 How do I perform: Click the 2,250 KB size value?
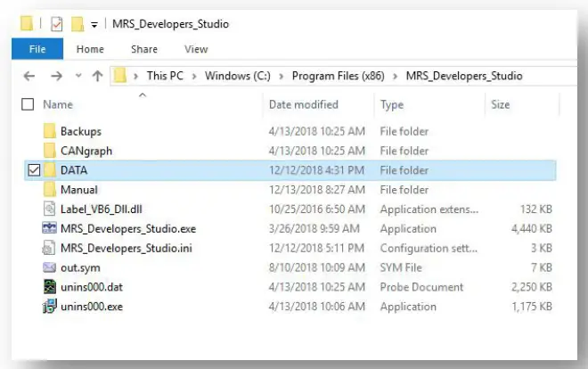click(532, 287)
